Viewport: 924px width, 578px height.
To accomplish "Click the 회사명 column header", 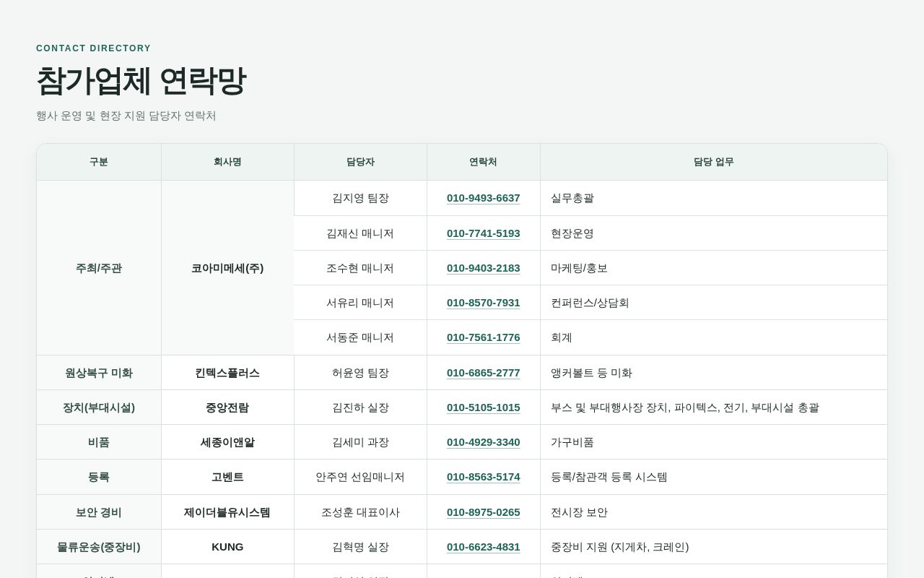I will tap(227, 162).
